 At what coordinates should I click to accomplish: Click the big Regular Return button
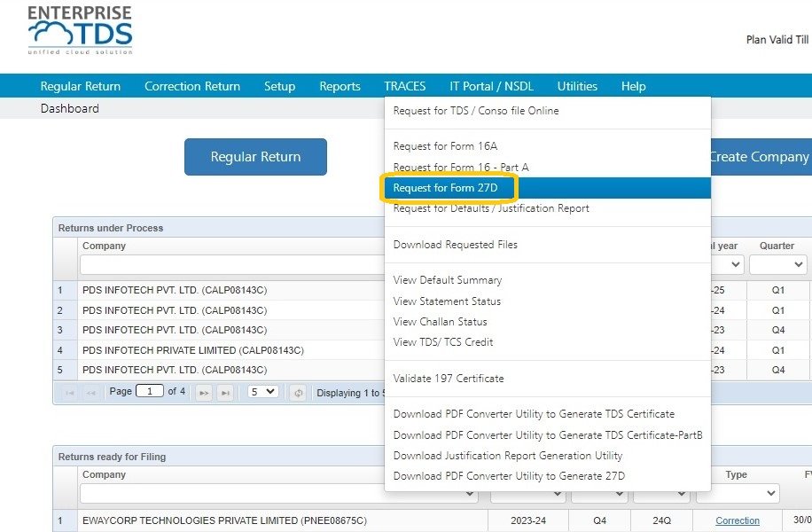(255, 157)
